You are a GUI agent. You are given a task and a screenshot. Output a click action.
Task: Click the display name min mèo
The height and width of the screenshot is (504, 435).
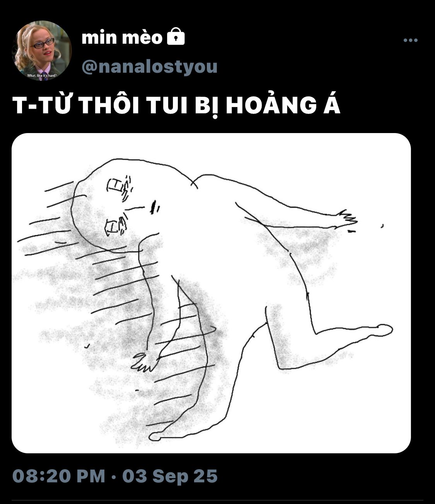[x=122, y=38]
